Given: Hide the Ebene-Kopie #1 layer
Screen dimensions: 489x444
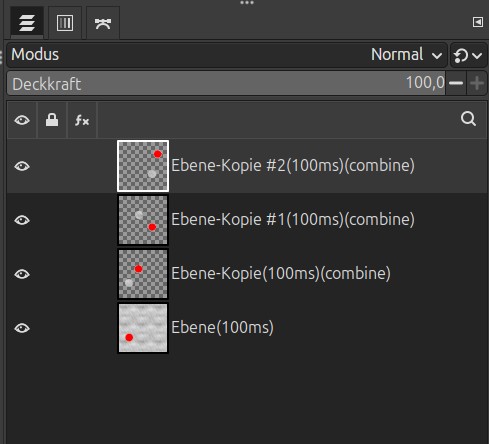Looking at the screenshot, I should click(22, 220).
